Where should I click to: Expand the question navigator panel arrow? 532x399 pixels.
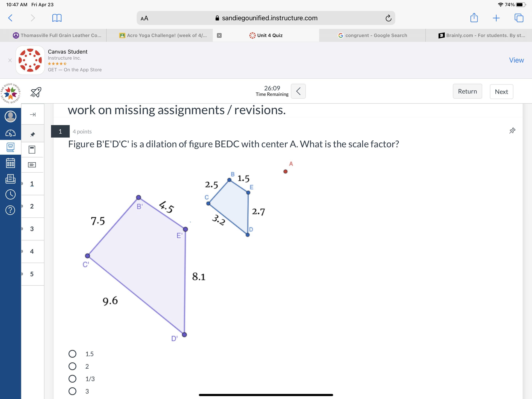[33, 115]
